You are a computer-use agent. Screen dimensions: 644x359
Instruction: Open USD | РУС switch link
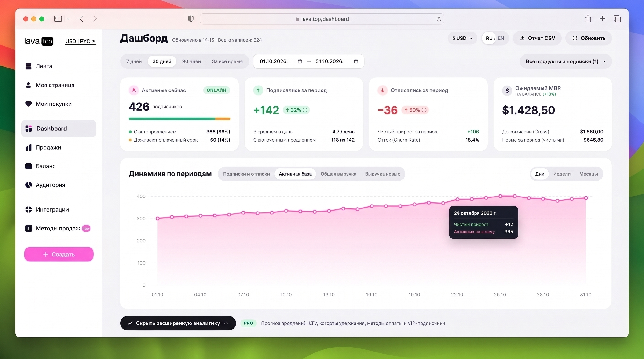(x=80, y=41)
